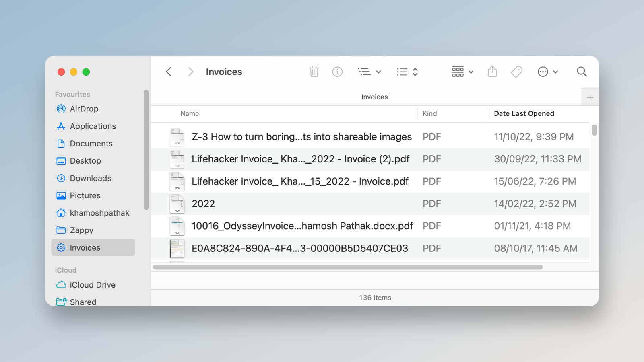This screenshot has width=644, height=362.
Task: Click the date '15/06/22, 7:26 PM'
Action: 535,181
